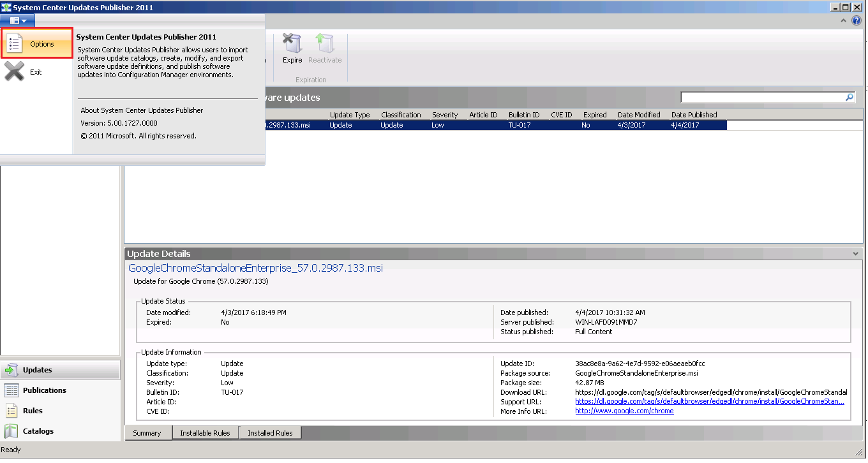Viewport: 868px width, 463px height.
Task: Switch to the Installed Rules tab
Action: 270,432
